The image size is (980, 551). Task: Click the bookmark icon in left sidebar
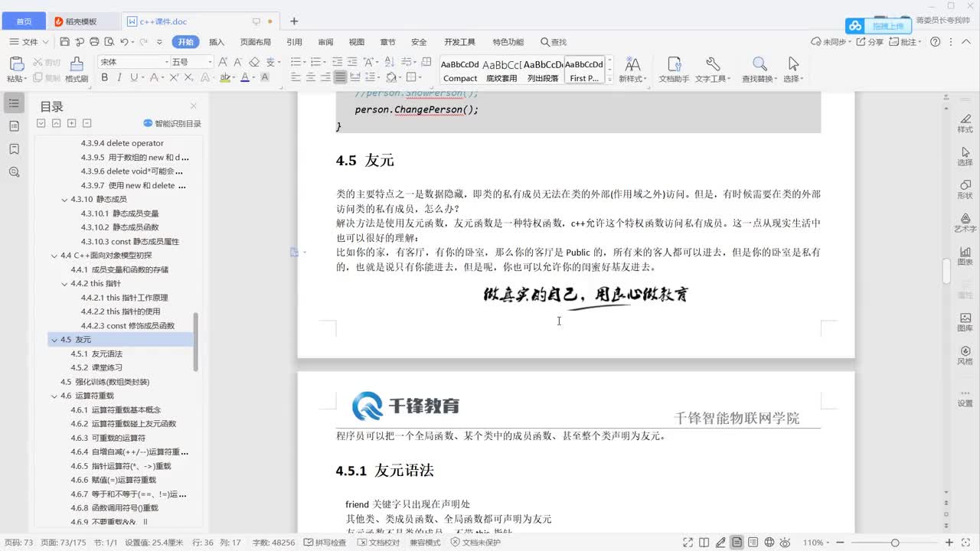pyautogui.click(x=14, y=149)
